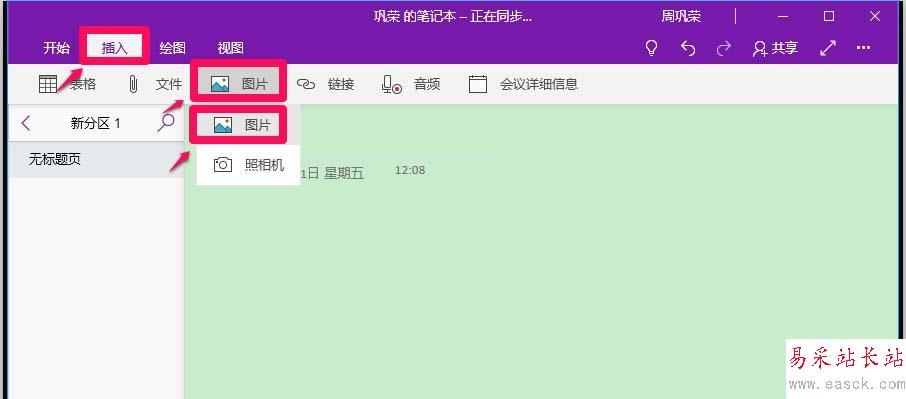Switch to the 视图 view tab
Image resolution: width=906 pixels, height=399 pixels.
point(231,48)
